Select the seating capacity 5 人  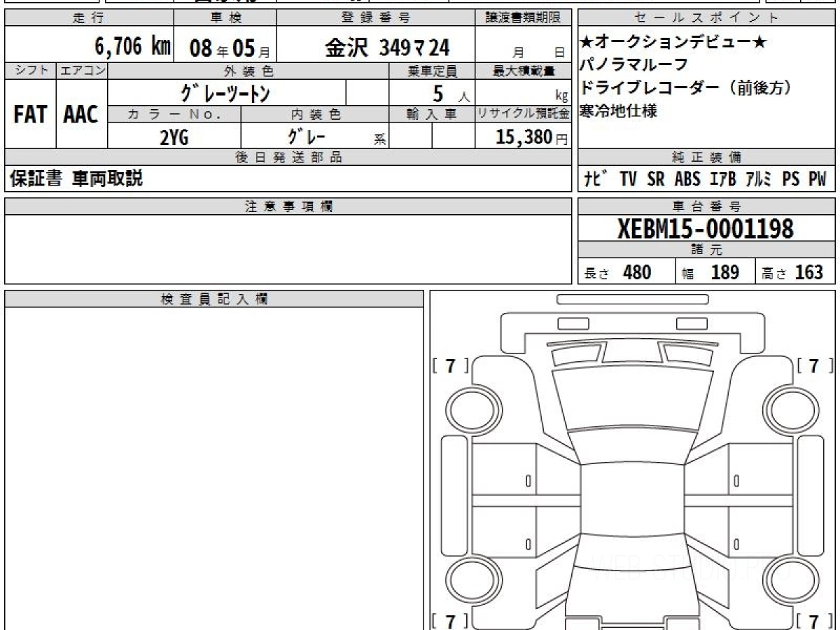point(451,94)
